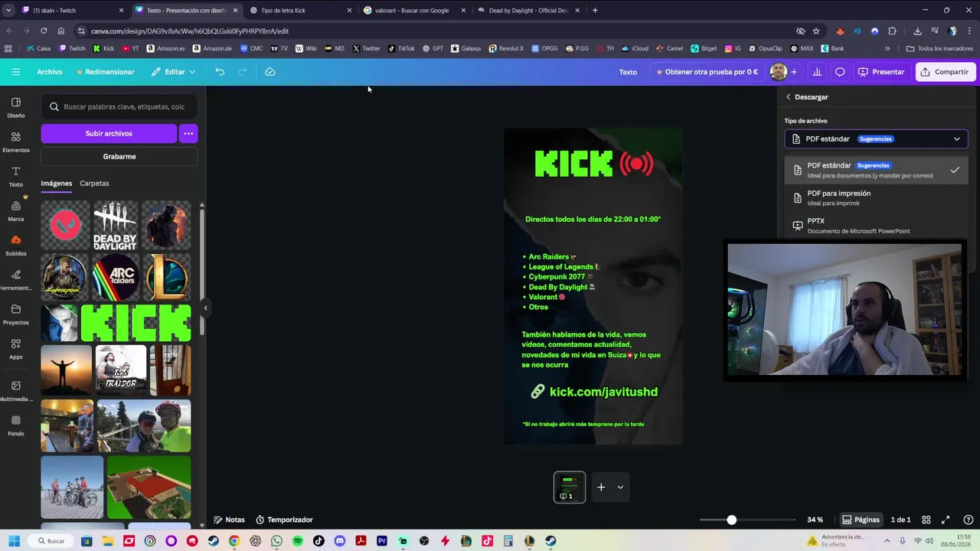Open the Canva hamburger main menu
Image resolution: width=980 pixels, height=551 pixels.
16,72
